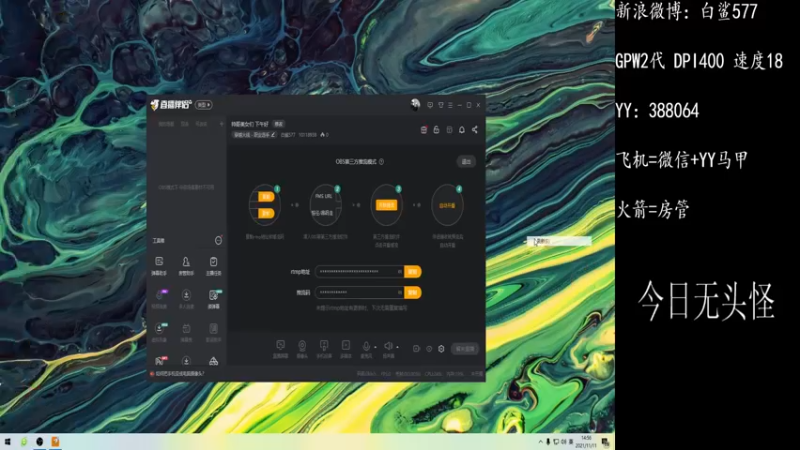Select the third tab in the left panel

point(201,124)
